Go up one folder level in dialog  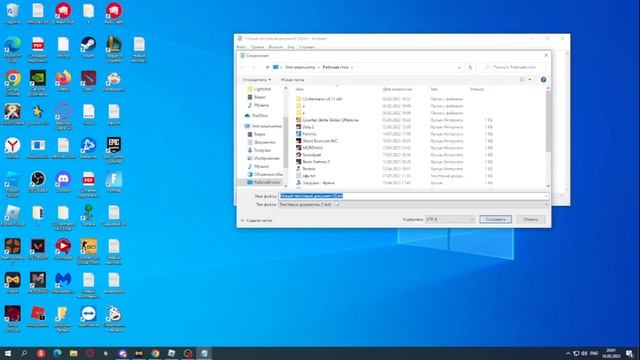267,67
